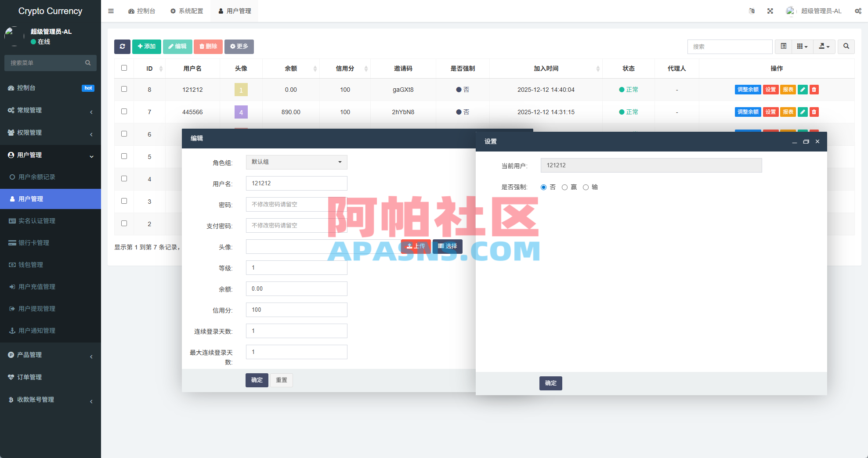Click the 用户名 input field with 121212

click(x=297, y=184)
